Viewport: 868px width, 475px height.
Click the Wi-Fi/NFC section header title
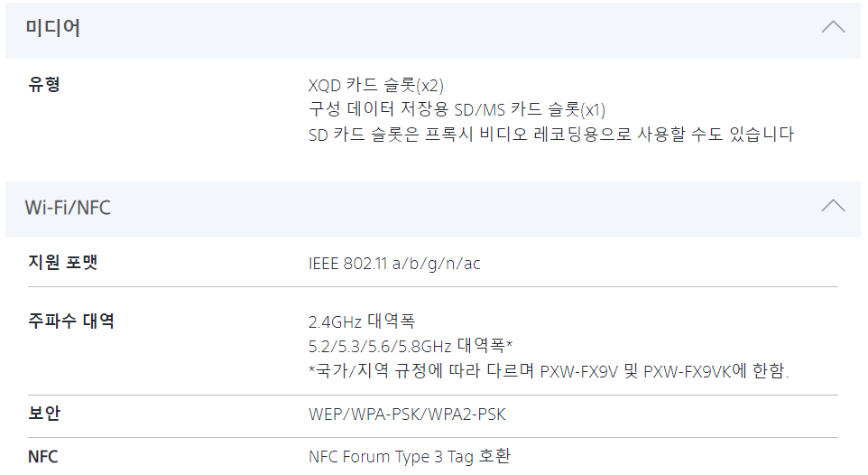tap(68, 208)
